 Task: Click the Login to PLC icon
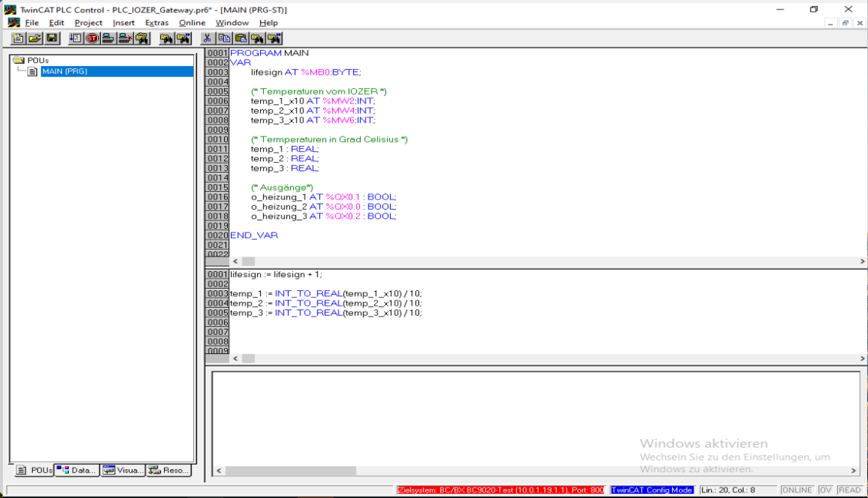[108, 38]
